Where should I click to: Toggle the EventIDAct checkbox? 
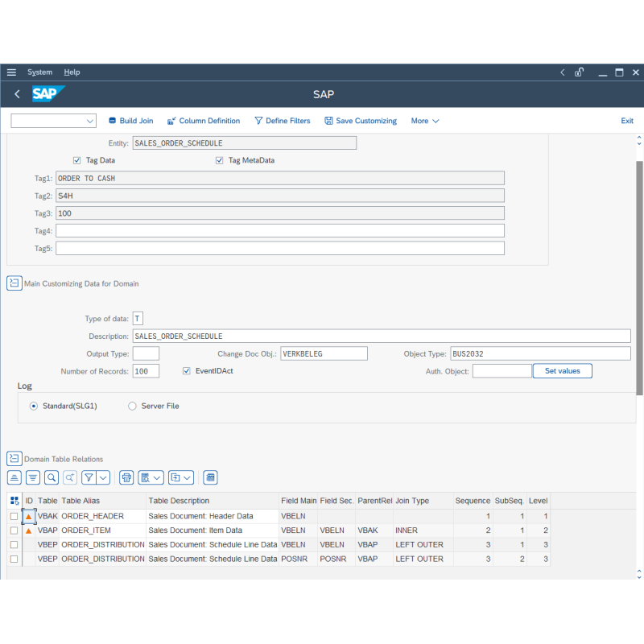(187, 371)
